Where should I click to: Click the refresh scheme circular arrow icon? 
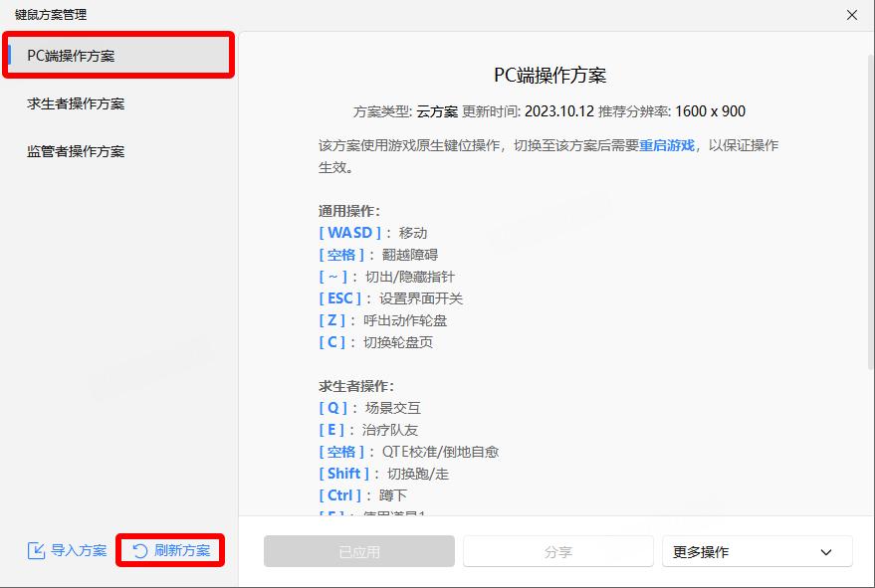[x=140, y=551]
